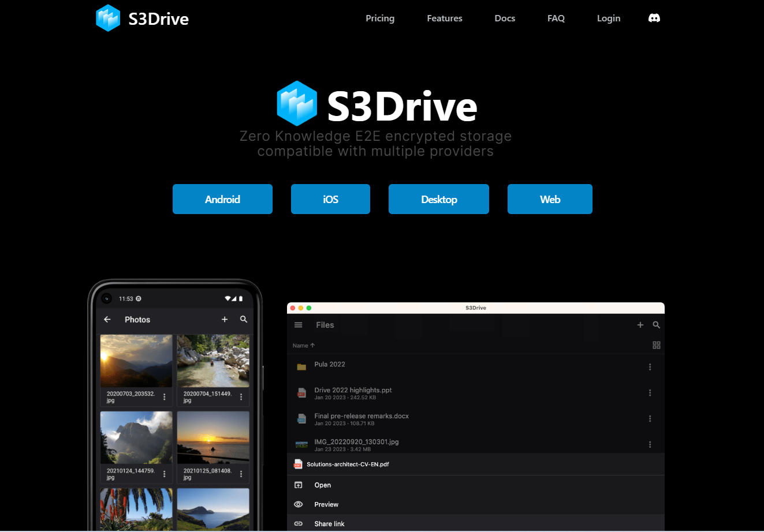Click the Photos title on the phone

coord(137,320)
